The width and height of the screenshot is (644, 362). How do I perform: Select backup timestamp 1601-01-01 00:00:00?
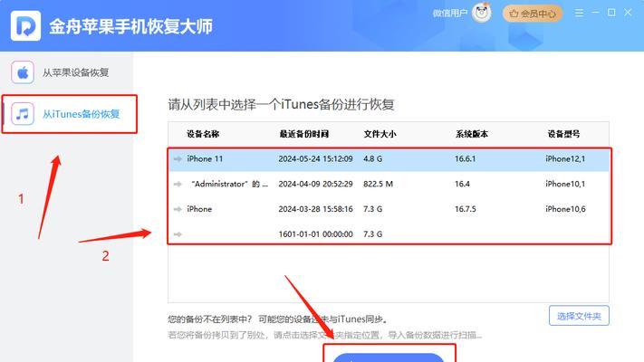(x=315, y=234)
